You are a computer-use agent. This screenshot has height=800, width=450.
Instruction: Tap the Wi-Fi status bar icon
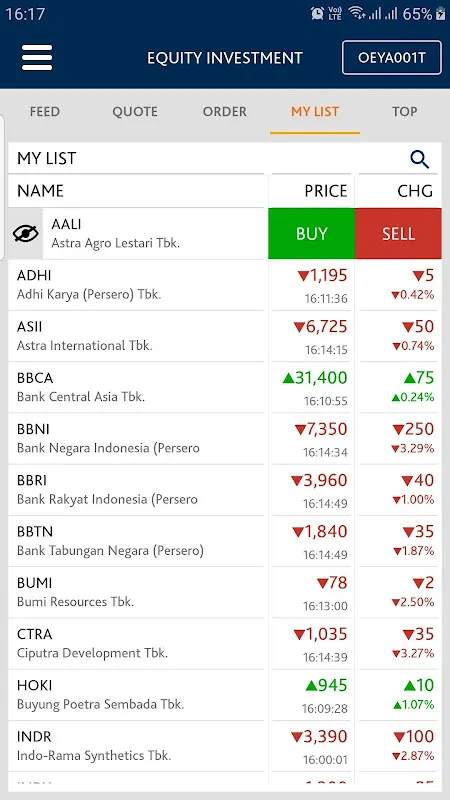(x=357, y=14)
